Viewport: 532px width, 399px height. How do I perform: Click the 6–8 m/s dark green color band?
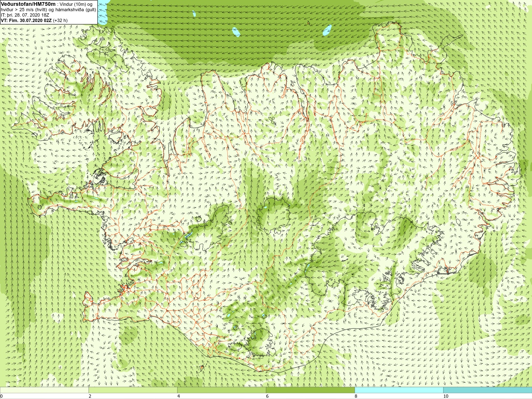coord(310,390)
